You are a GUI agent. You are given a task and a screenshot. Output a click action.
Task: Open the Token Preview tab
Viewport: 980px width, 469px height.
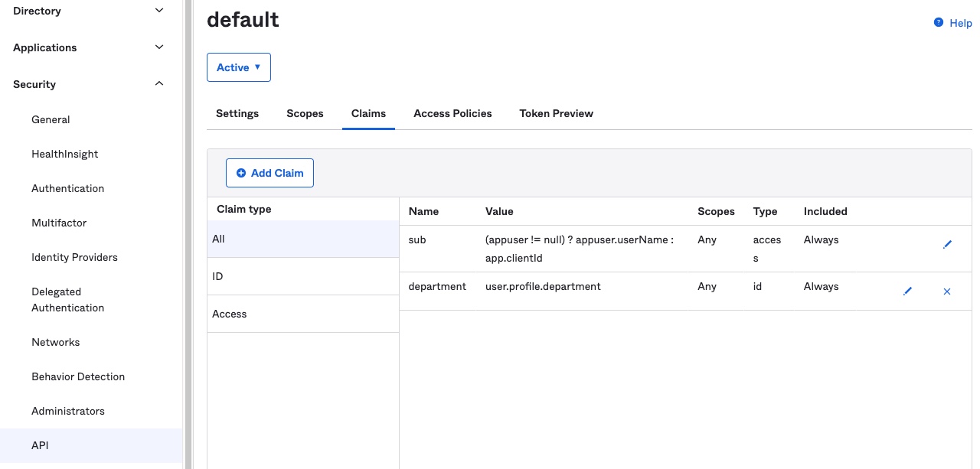click(x=556, y=113)
